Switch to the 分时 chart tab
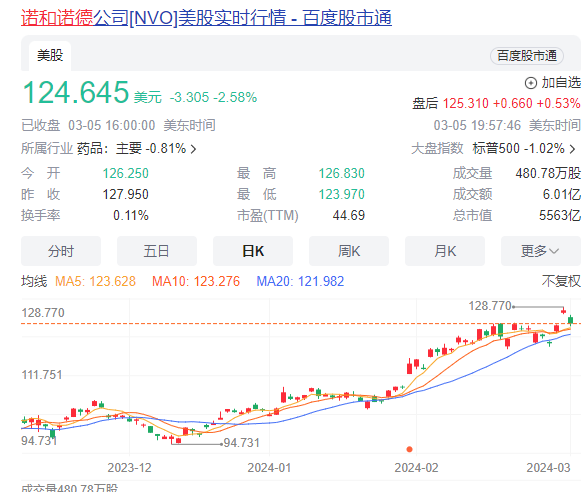588x492 pixels. pyautogui.click(x=61, y=251)
